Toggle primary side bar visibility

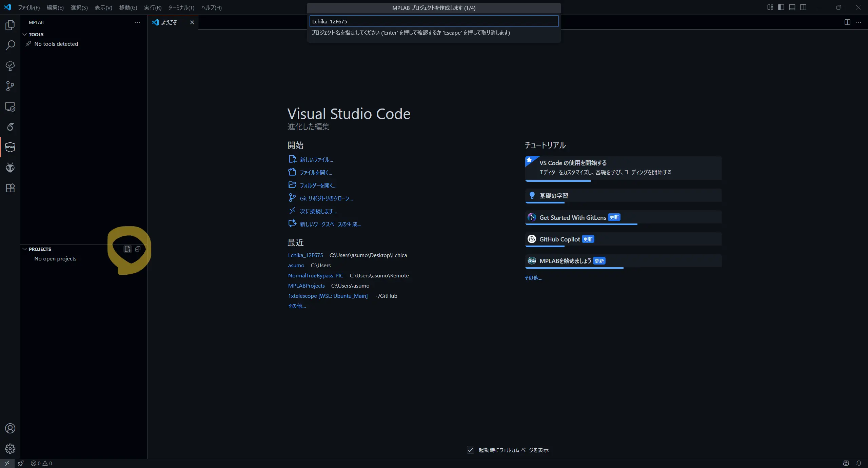click(x=781, y=7)
